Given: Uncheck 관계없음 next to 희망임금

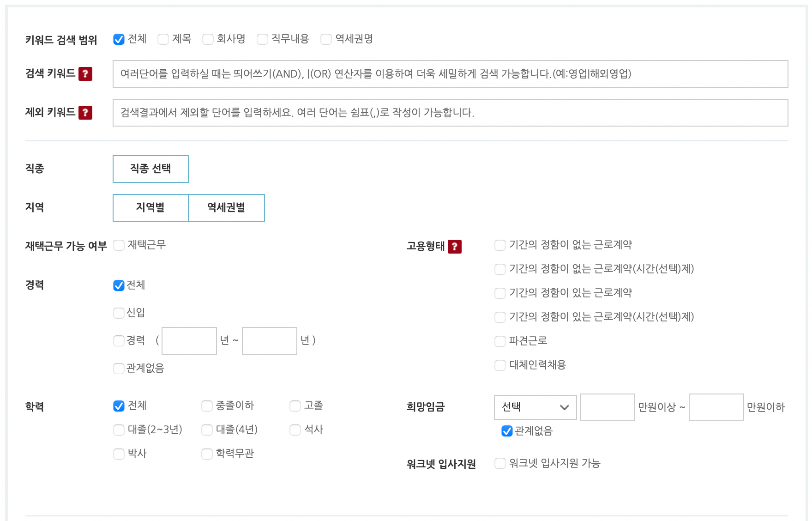Looking at the screenshot, I should pos(505,431).
